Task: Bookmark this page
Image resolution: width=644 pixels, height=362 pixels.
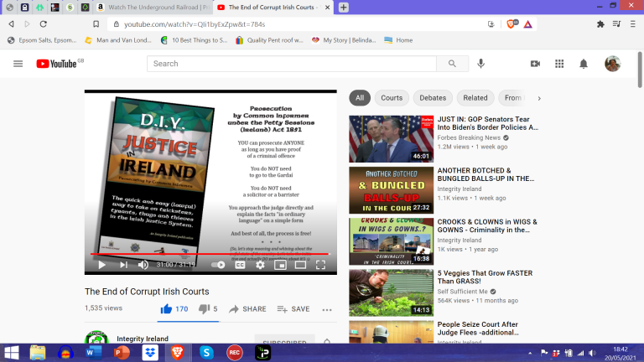Action: click(x=96, y=24)
